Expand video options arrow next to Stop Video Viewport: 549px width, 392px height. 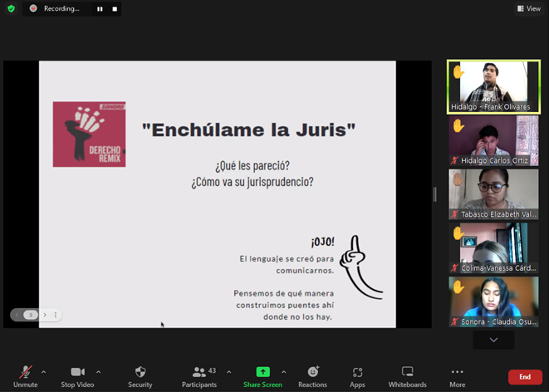coord(99,372)
